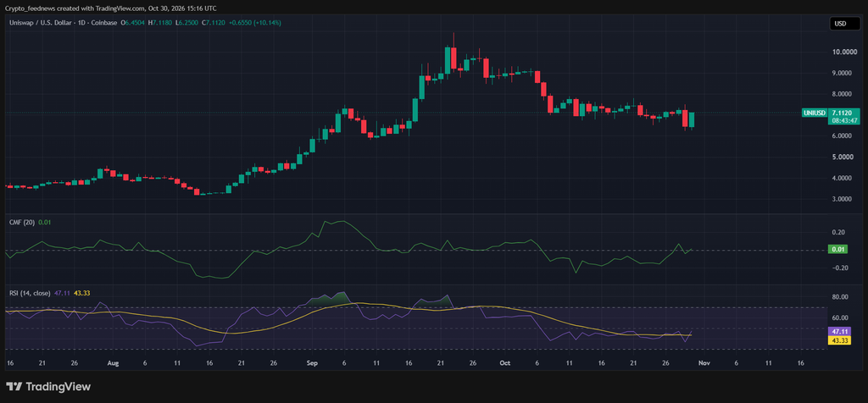Viewport: 868px width, 403px height.
Task: Click the Aug label on the time axis
Action: 113,363
